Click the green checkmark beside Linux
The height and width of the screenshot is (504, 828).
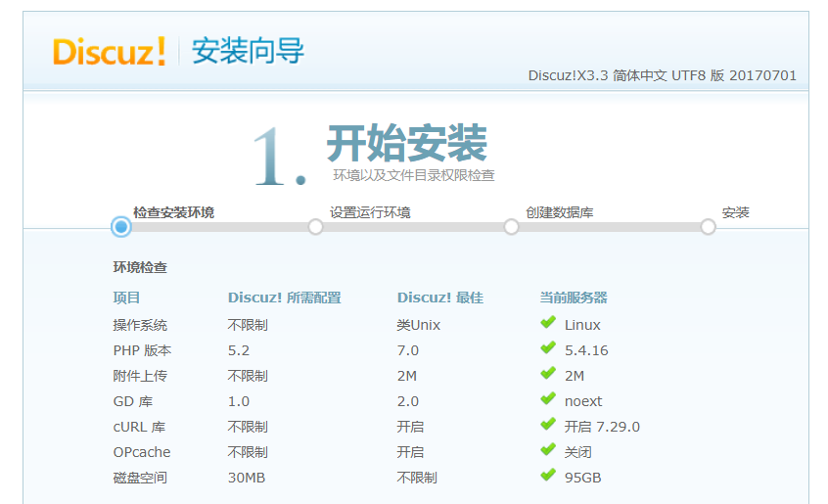coord(548,322)
